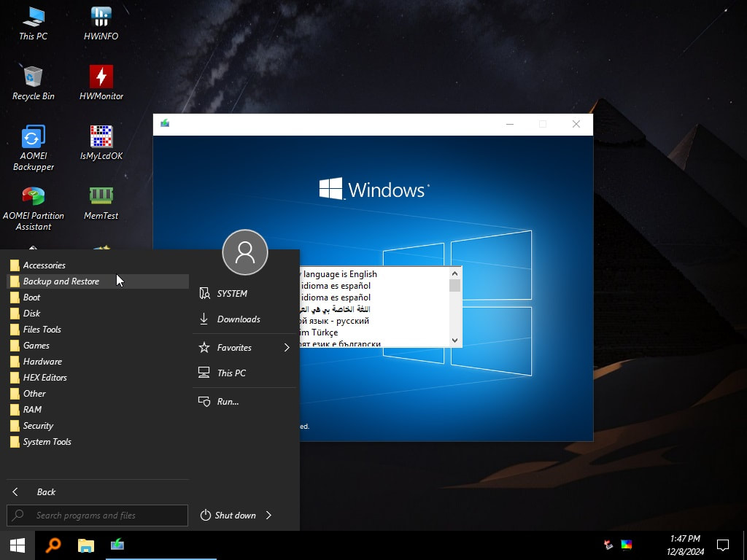This screenshot has width=747, height=560.
Task: Open the Accessories folder
Action: tap(98, 265)
